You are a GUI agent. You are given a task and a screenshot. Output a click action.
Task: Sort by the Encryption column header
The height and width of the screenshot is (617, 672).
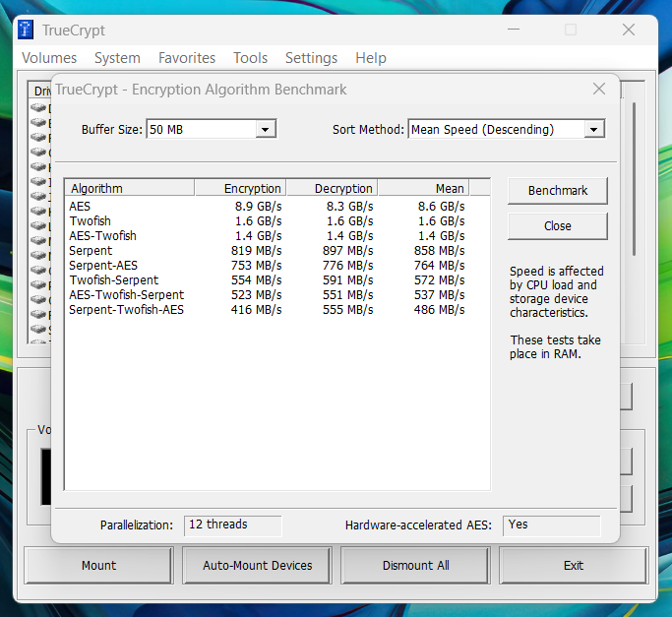tap(240, 188)
